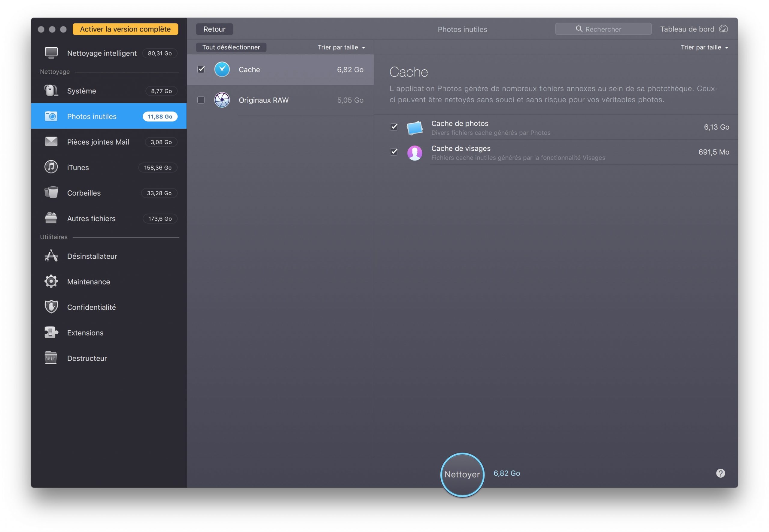Screen dimensions: 769x532
Task: Disable the Cache de photos checkbox
Action: [x=394, y=127]
